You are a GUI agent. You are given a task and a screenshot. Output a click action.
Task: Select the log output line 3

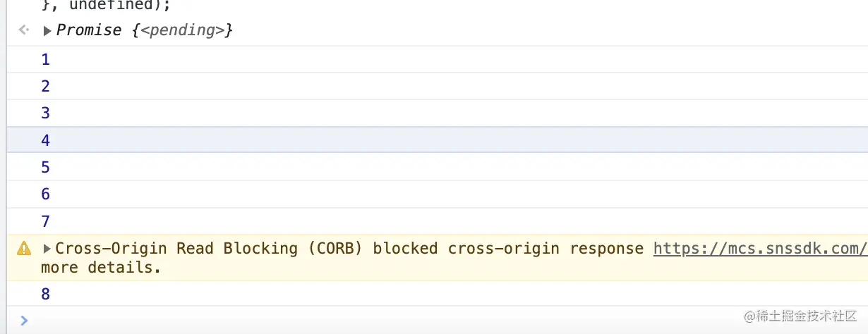437,113
